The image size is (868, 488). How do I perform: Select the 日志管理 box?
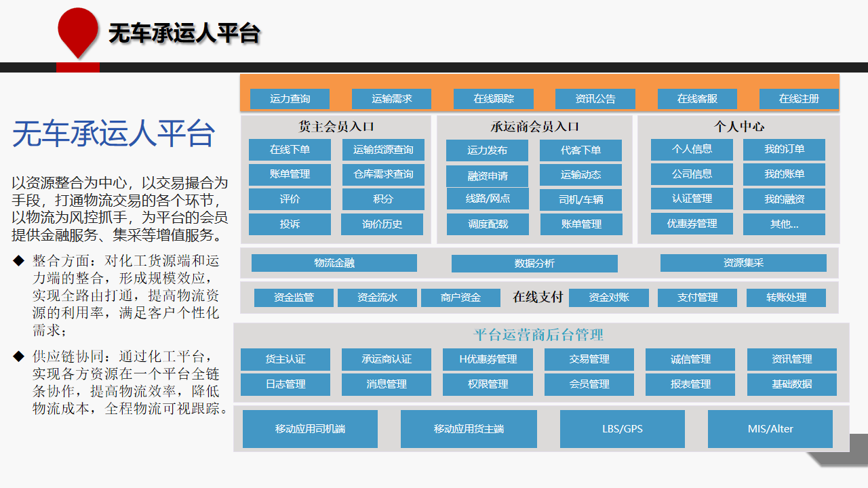click(x=285, y=384)
